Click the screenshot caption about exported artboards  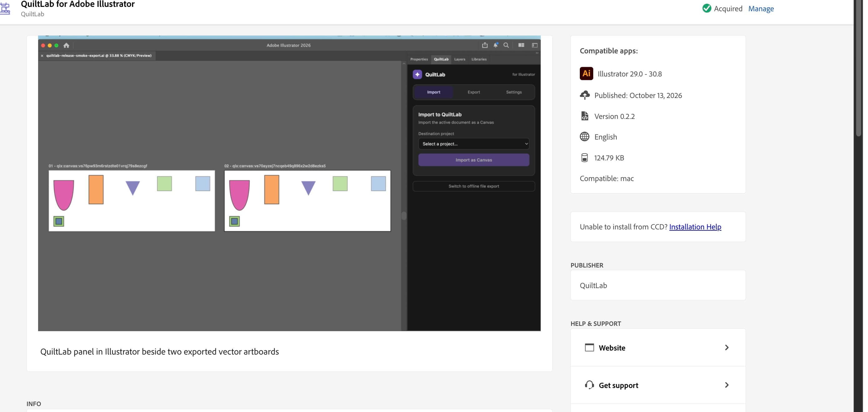(159, 351)
